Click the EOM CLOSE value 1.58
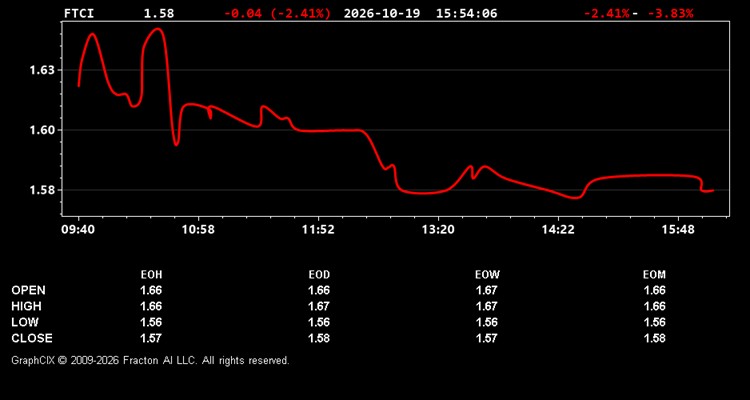This screenshot has width=750, height=400. (x=654, y=338)
